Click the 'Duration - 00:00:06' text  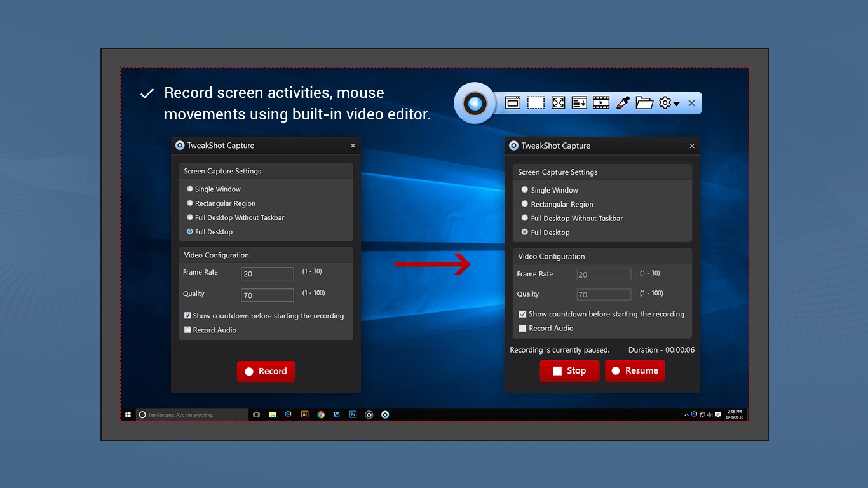pos(661,350)
